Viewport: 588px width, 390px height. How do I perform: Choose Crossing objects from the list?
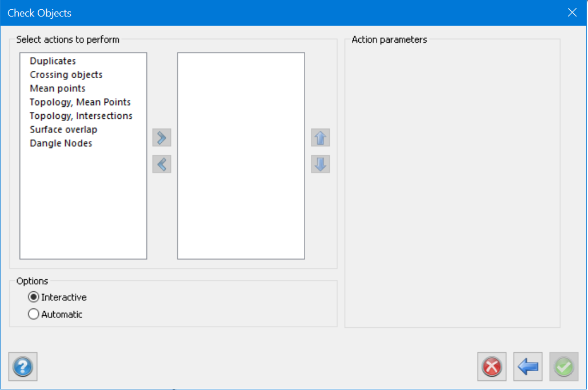tap(66, 75)
